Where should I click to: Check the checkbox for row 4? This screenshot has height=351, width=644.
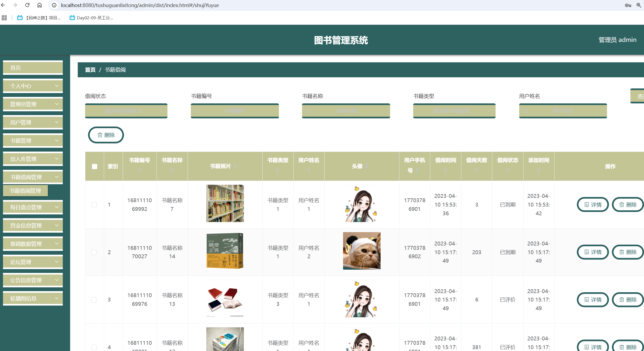click(x=94, y=347)
